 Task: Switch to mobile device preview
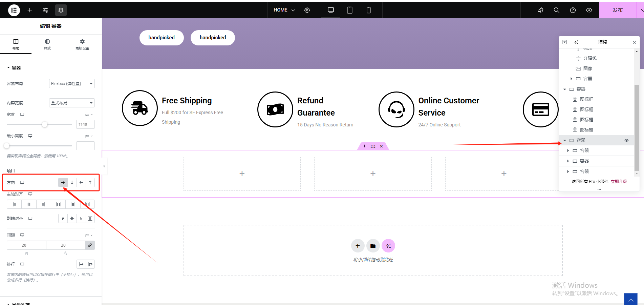pyautogui.click(x=369, y=10)
